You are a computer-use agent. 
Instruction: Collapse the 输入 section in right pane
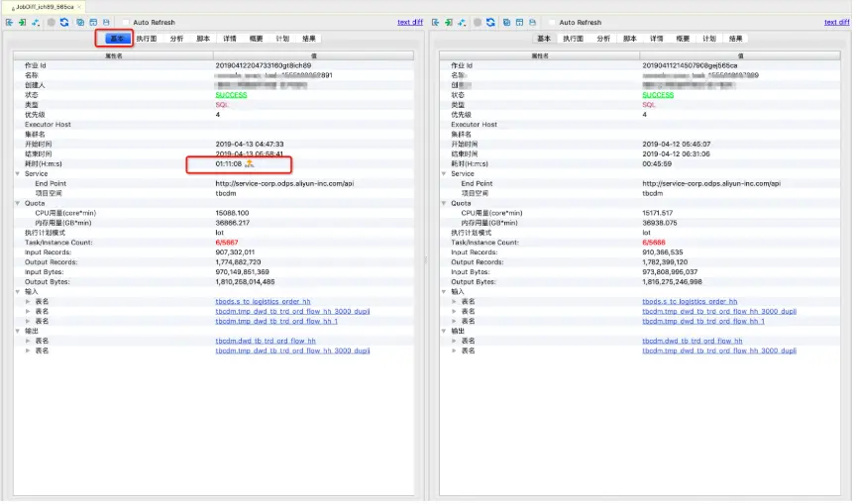coord(444,292)
